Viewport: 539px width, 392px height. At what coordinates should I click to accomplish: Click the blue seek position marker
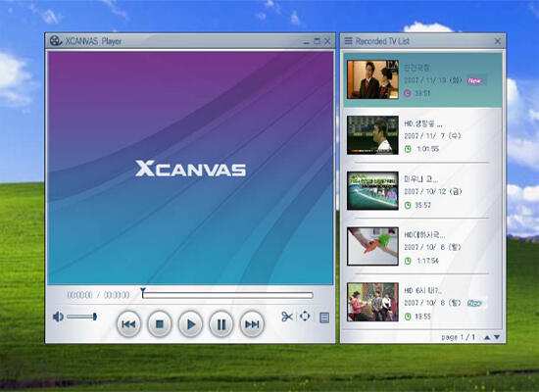pyautogui.click(x=143, y=290)
